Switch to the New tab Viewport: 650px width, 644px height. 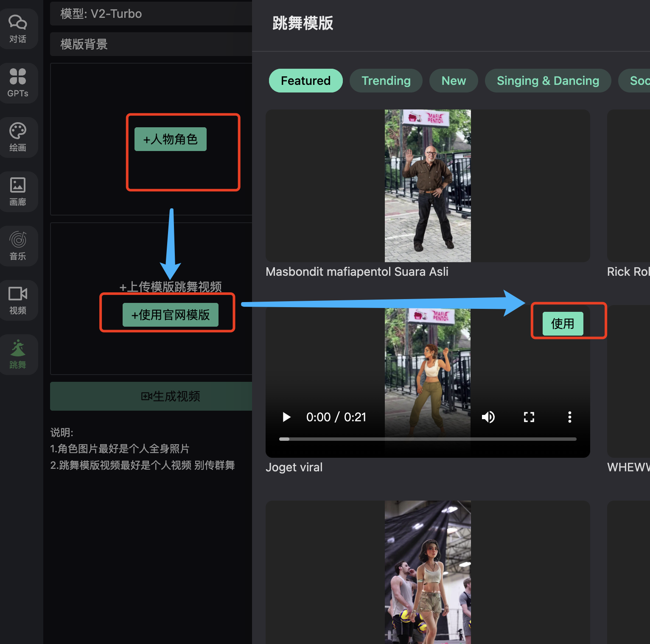[453, 81]
